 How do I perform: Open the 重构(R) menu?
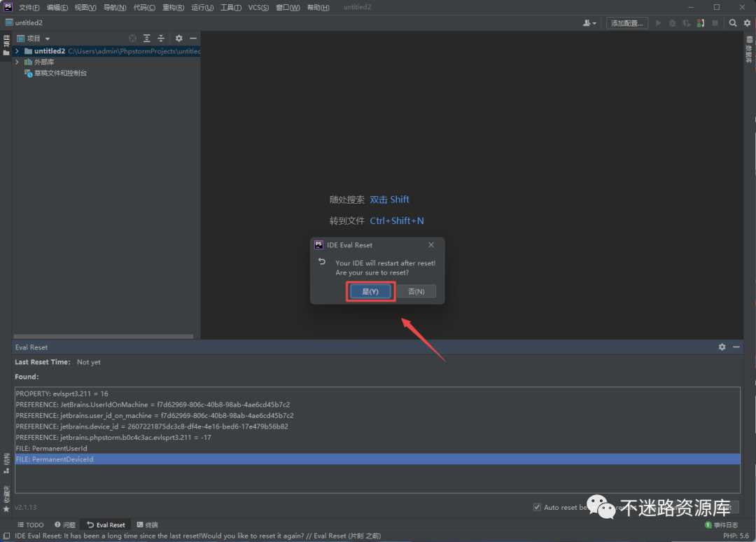[x=173, y=7]
